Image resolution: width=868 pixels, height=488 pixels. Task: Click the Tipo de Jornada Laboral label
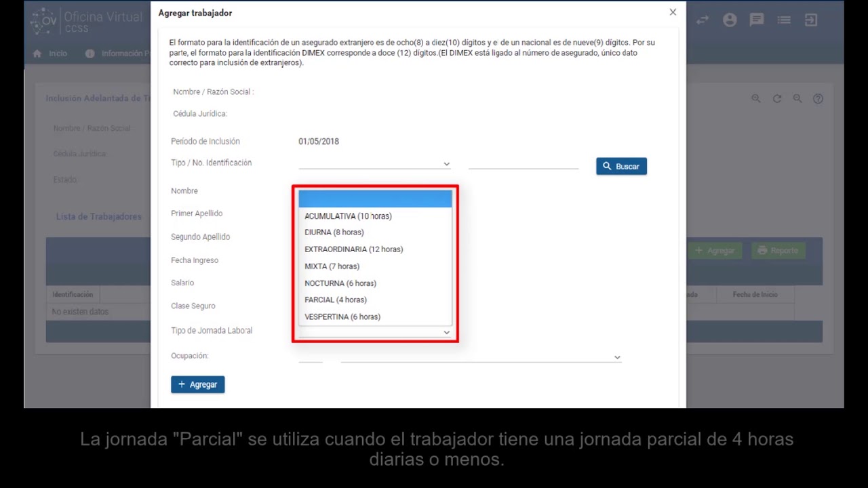[x=212, y=331]
